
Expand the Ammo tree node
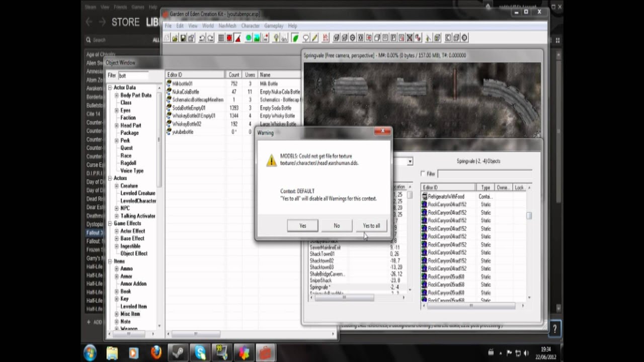tap(116, 268)
